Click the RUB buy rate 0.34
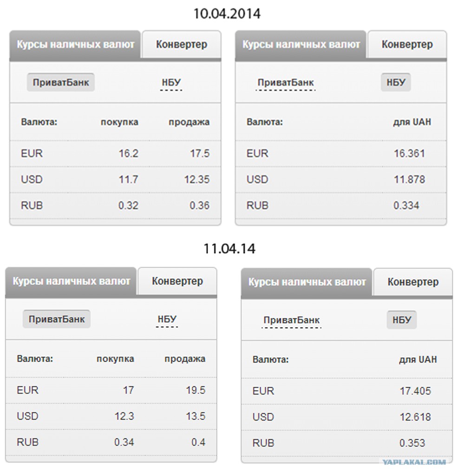The image size is (458, 476). pos(124,442)
